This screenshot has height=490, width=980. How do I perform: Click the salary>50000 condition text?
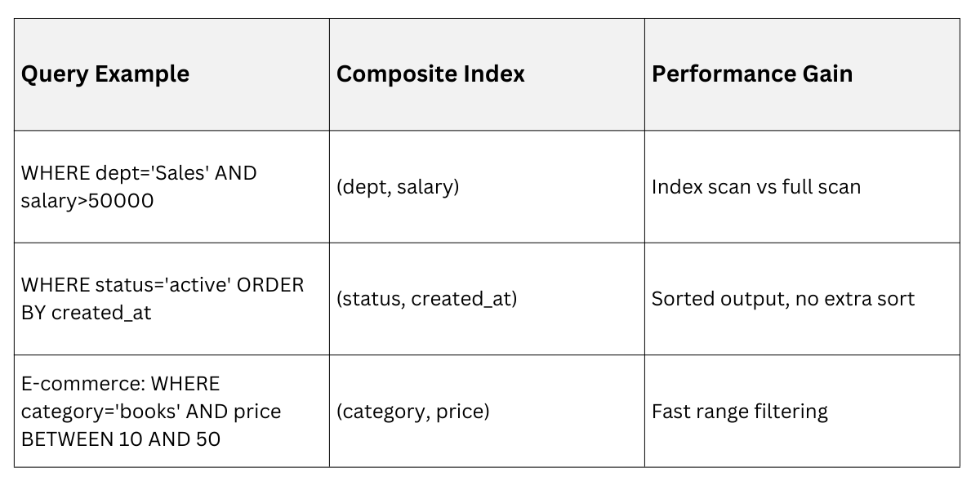(87, 201)
